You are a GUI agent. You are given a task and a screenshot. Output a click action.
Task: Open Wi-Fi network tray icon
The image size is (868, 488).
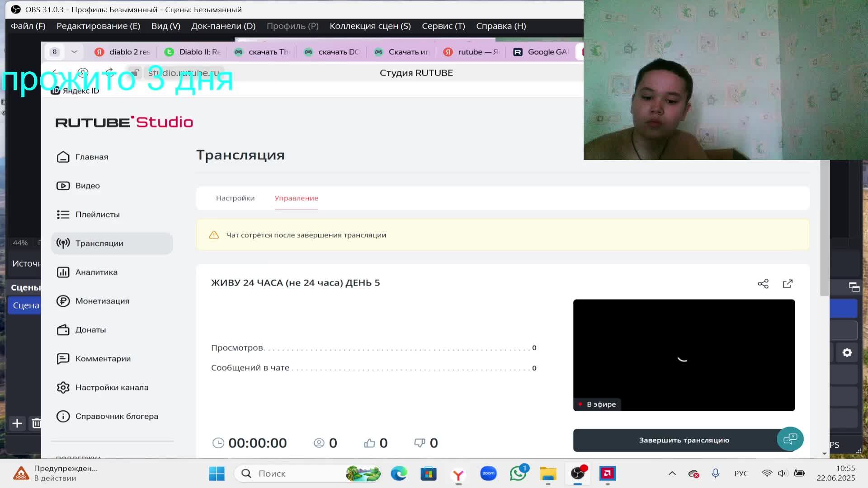pos(767,474)
